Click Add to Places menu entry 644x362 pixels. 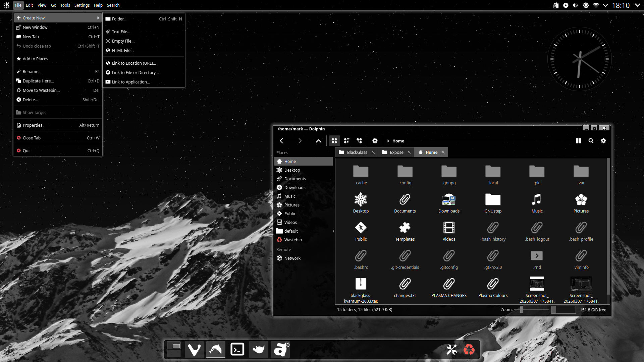(58, 59)
